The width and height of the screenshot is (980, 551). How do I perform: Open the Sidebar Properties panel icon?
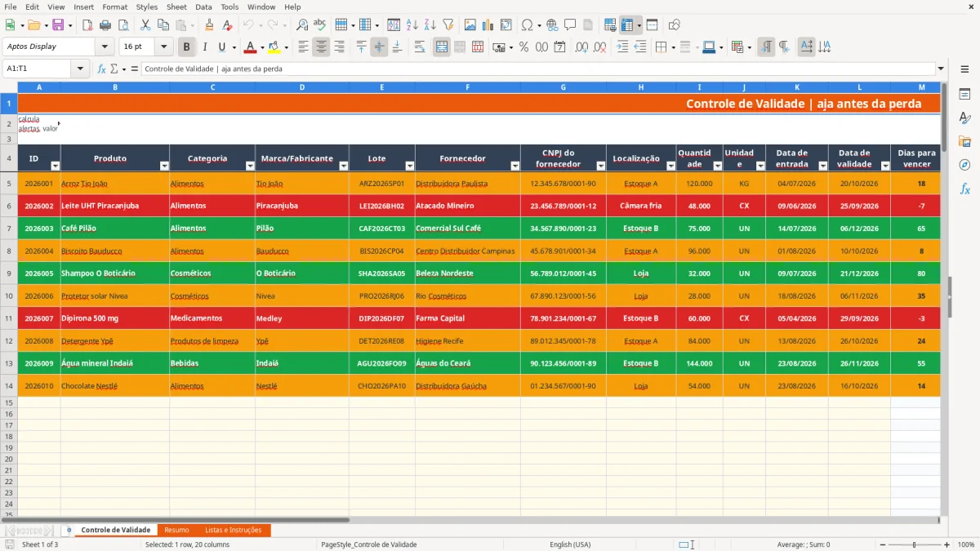click(x=964, y=95)
